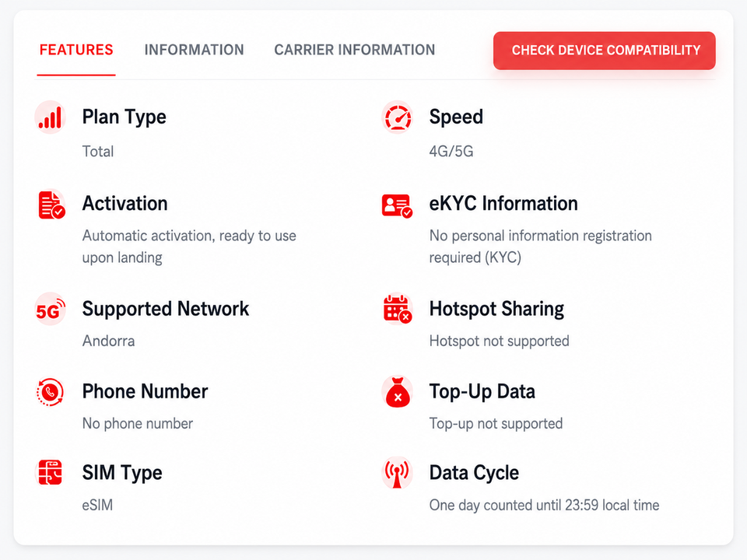Viewport: 747px width, 560px height.
Task: Click the Data Cycle heading
Action: click(x=474, y=473)
